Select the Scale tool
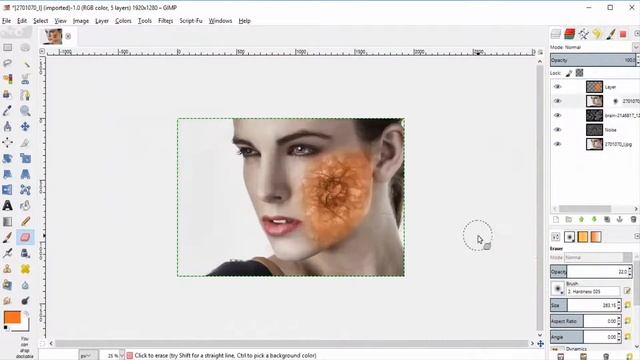Image resolution: width=640 pixels, height=360 pixels. (x=25, y=158)
